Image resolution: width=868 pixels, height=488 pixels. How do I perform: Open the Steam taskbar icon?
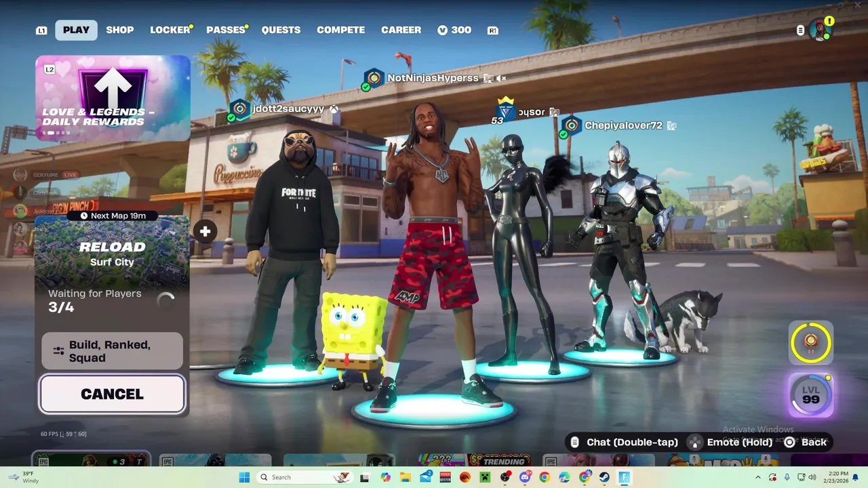pos(604,477)
